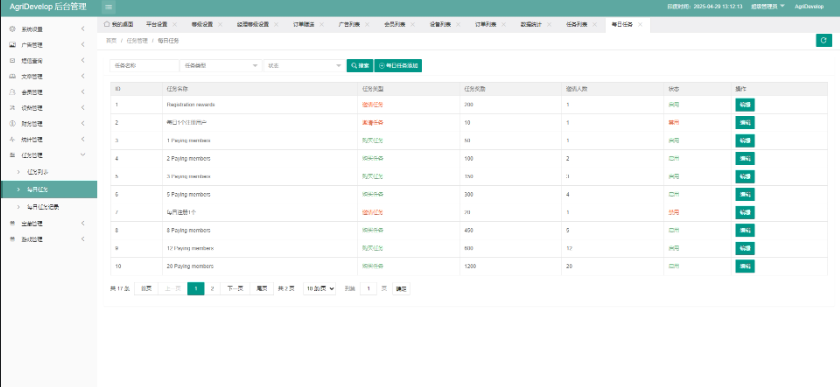The width and height of the screenshot is (840, 387).
Task: Go to pagination page 2
Action: click(212, 288)
